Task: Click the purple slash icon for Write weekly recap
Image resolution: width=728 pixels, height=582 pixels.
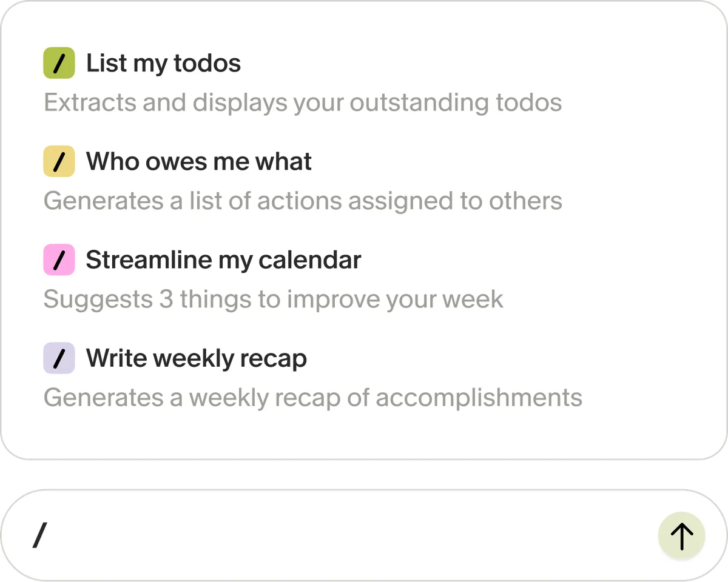Action: [58, 358]
